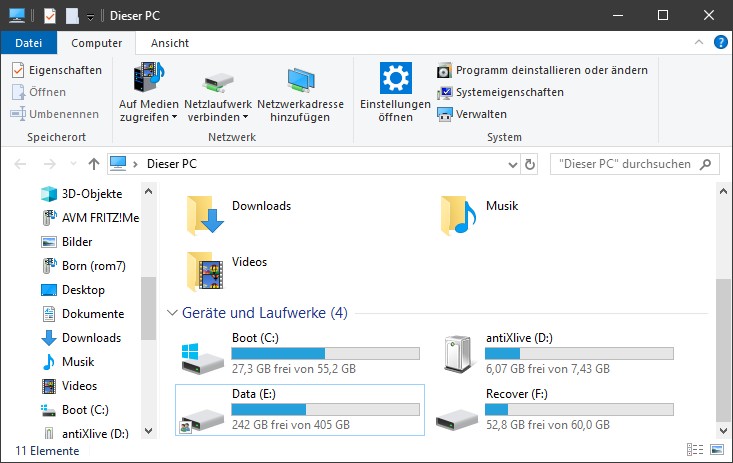Click the "11 Elemente" status text
This screenshot has height=463, width=733.
[47, 451]
